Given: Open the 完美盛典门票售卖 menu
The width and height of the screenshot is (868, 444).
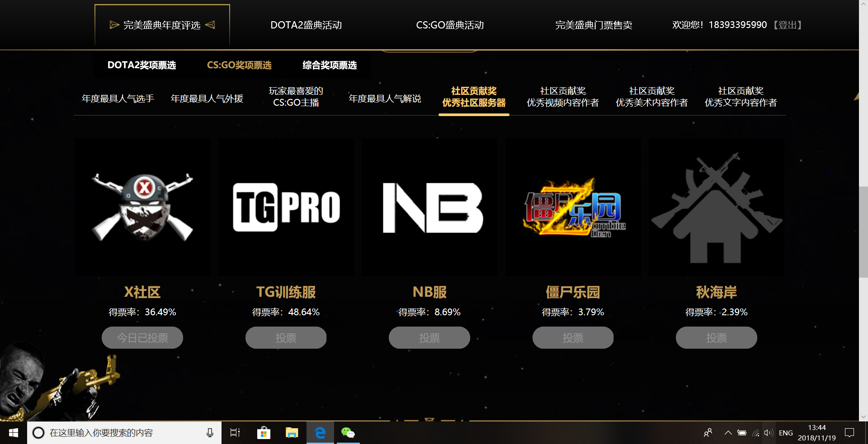Looking at the screenshot, I should tap(594, 25).
